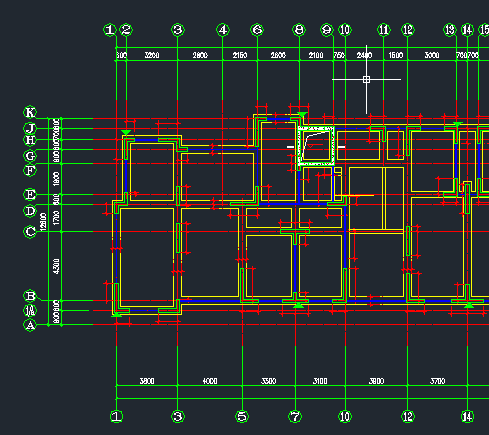Select axis bubble B on the left

[30, 296]
